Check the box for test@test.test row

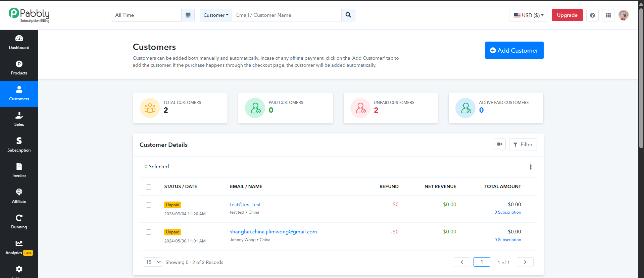(149, 205)
